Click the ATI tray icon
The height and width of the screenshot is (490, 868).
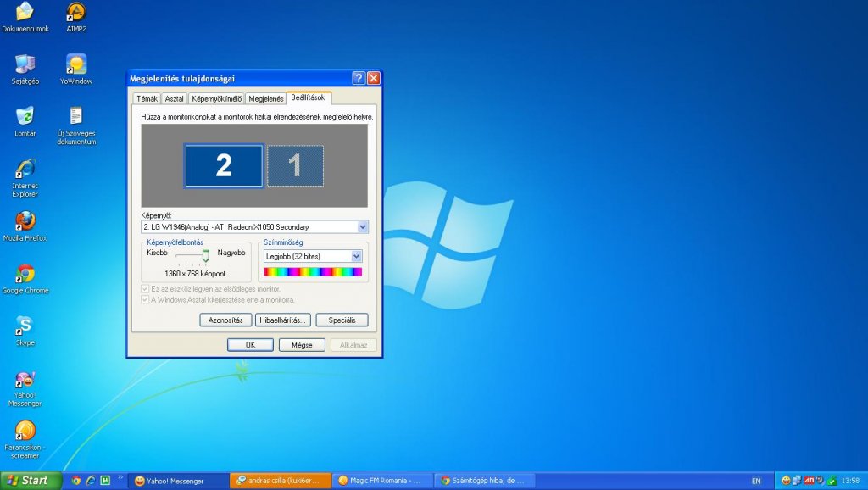(x=809, y=481)
